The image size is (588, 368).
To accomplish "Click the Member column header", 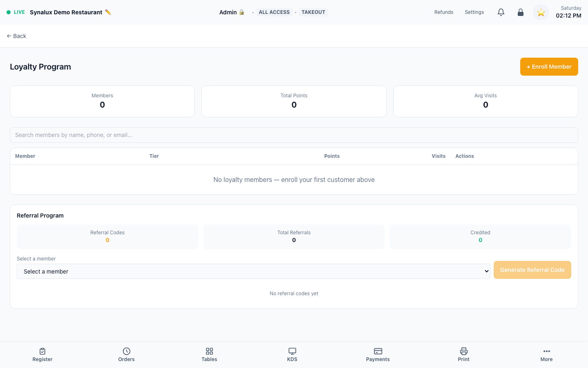I will [25, 156].
